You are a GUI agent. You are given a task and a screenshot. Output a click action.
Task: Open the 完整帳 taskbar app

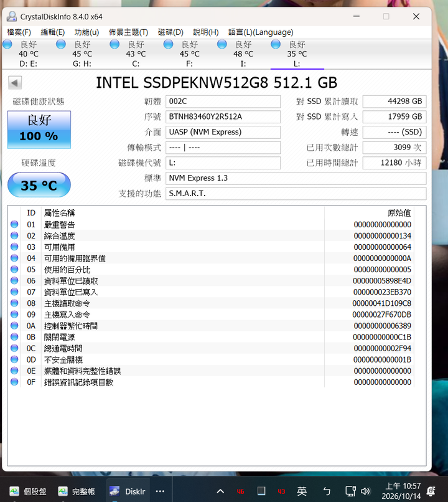tap(77, 491)
